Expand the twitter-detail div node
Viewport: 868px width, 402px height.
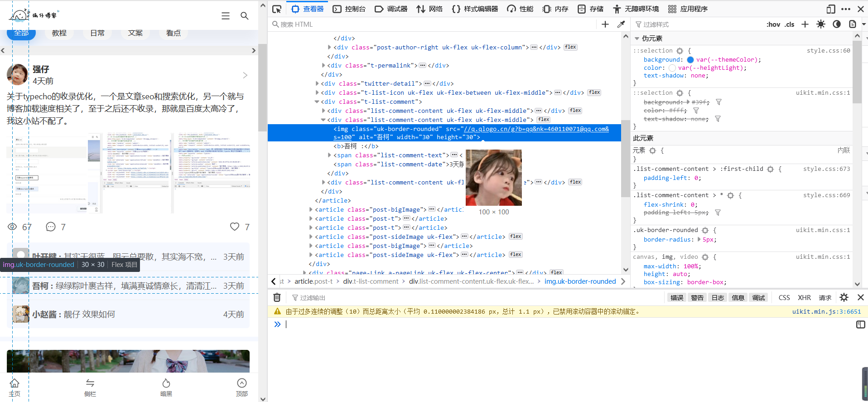[x=317, y=83]
